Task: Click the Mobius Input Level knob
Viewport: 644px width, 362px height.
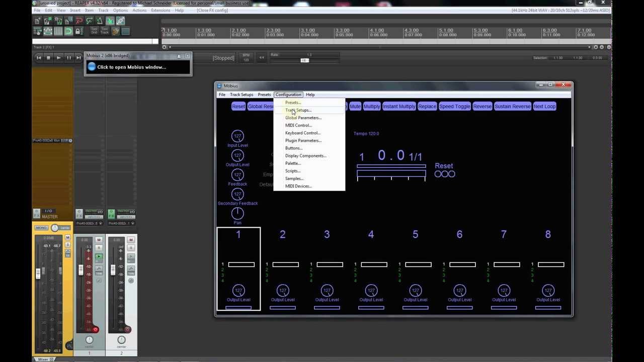Action: pyautogui.click(x=237, y=136)
